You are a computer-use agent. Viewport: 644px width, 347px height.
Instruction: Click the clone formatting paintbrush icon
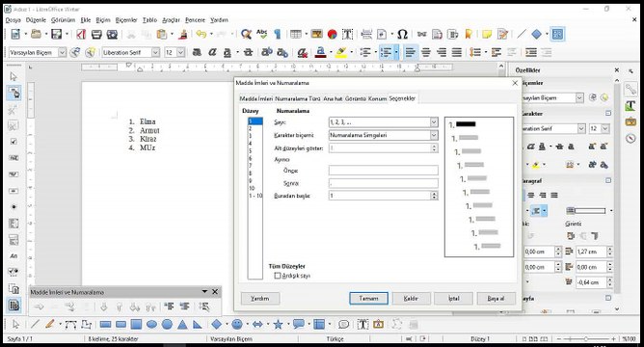pos(183,34)
